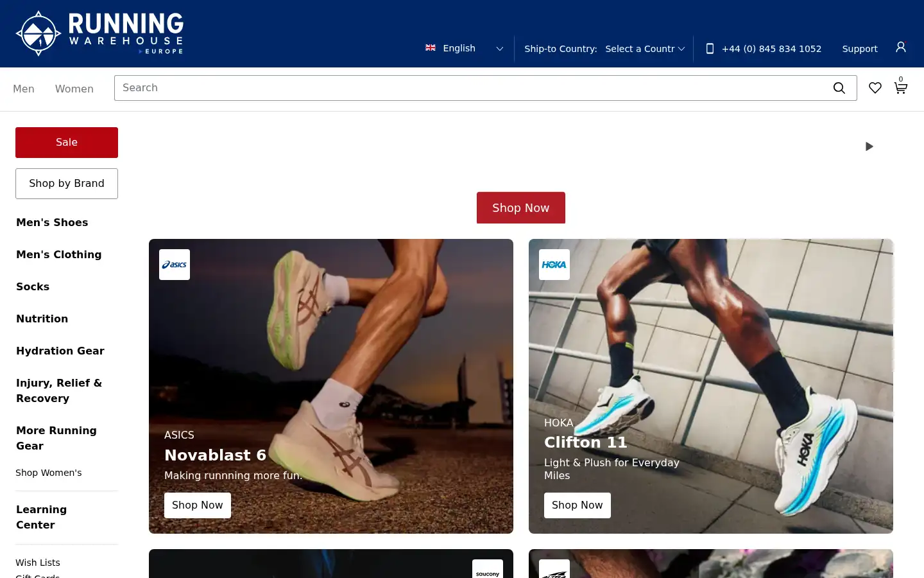Play the banner slideshow
This screenshot has height=578, width=924.
click(x=869, y=146)
